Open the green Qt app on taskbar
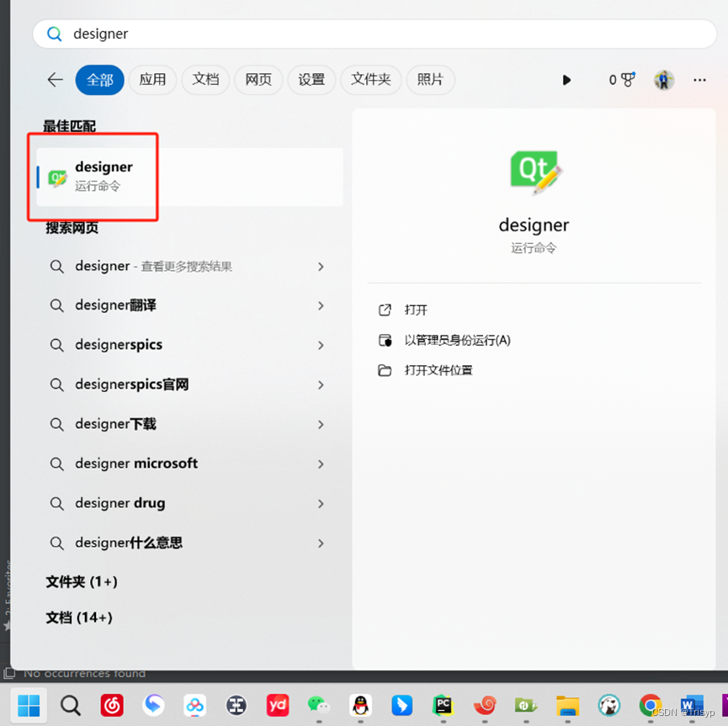 click(526, 706)
